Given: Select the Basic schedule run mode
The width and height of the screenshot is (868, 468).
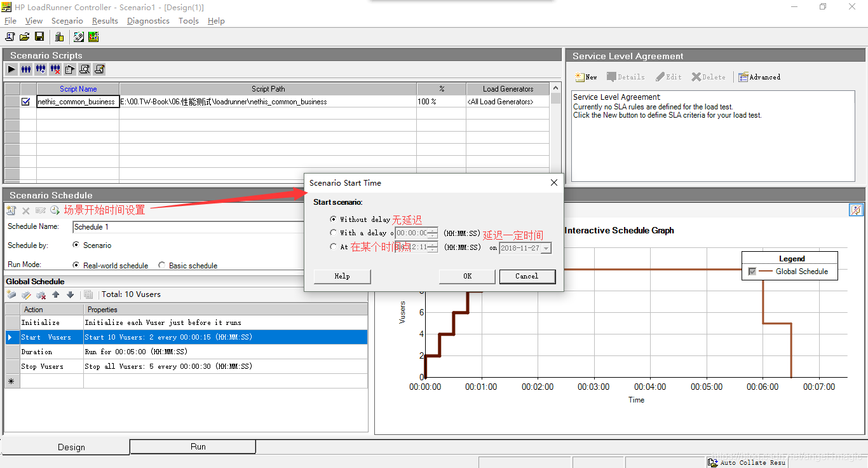Looking at the screenshot, I should click(x=162, y=265).
